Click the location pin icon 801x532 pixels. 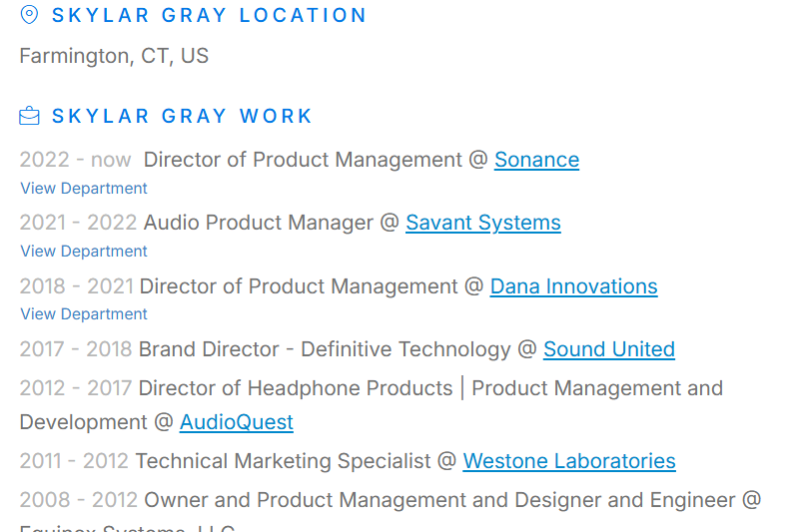coord(29,15)
